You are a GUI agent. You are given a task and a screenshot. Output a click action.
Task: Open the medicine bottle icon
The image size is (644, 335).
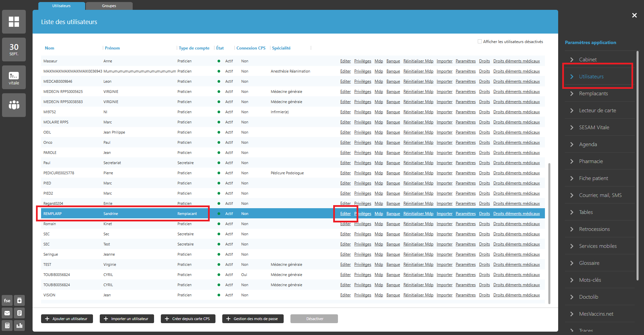[20, 300]
